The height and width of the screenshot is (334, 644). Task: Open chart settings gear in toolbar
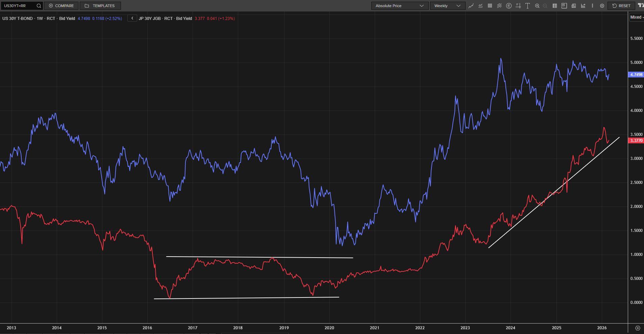[602, 6]
